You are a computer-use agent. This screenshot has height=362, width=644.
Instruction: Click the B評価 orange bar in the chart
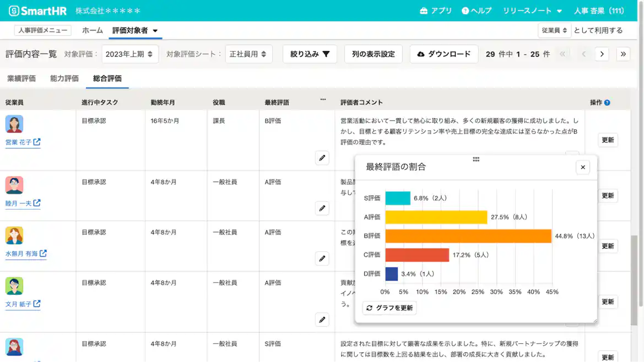click(x=468, y=235)
